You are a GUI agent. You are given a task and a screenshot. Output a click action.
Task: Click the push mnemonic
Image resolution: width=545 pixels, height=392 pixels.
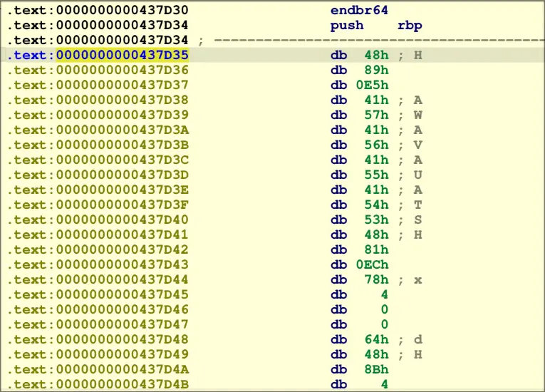[x=347, y=25]
